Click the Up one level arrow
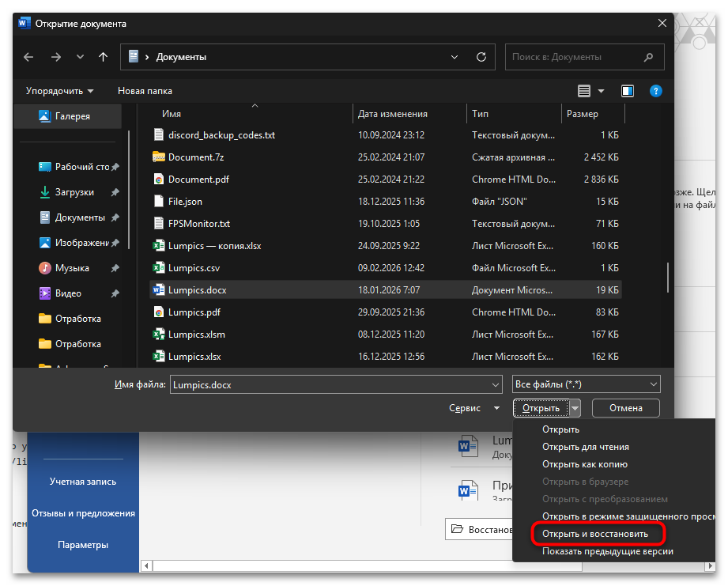Viewport: 728px width, 586px height. click(x=103, y=58)
